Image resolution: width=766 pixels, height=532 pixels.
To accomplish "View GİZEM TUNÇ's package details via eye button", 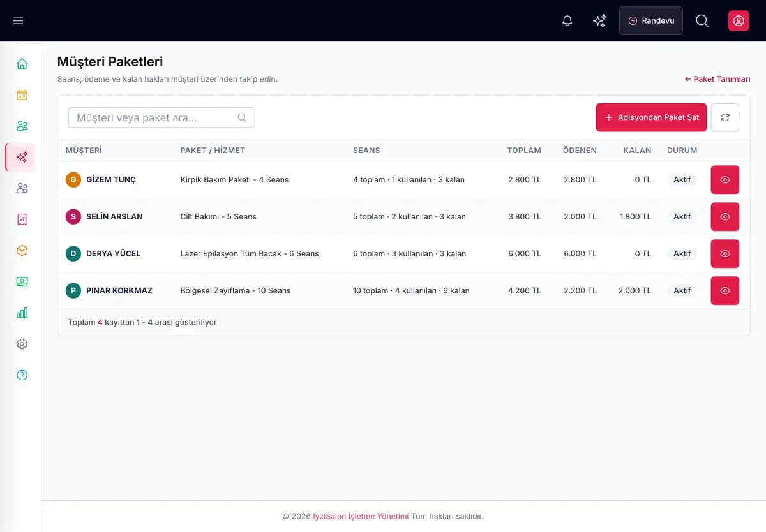I will click(725, 180).
